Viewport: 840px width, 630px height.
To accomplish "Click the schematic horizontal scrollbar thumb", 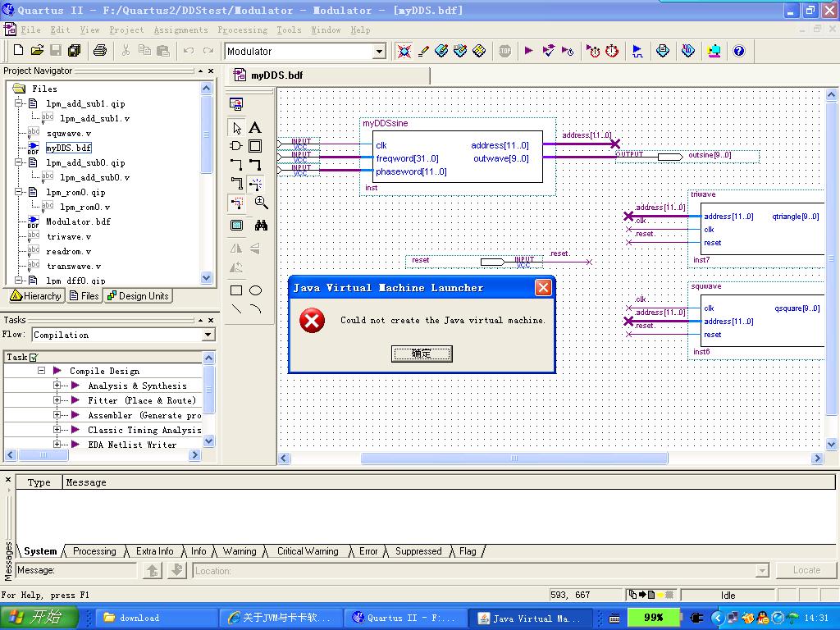I will click(514, 459).
